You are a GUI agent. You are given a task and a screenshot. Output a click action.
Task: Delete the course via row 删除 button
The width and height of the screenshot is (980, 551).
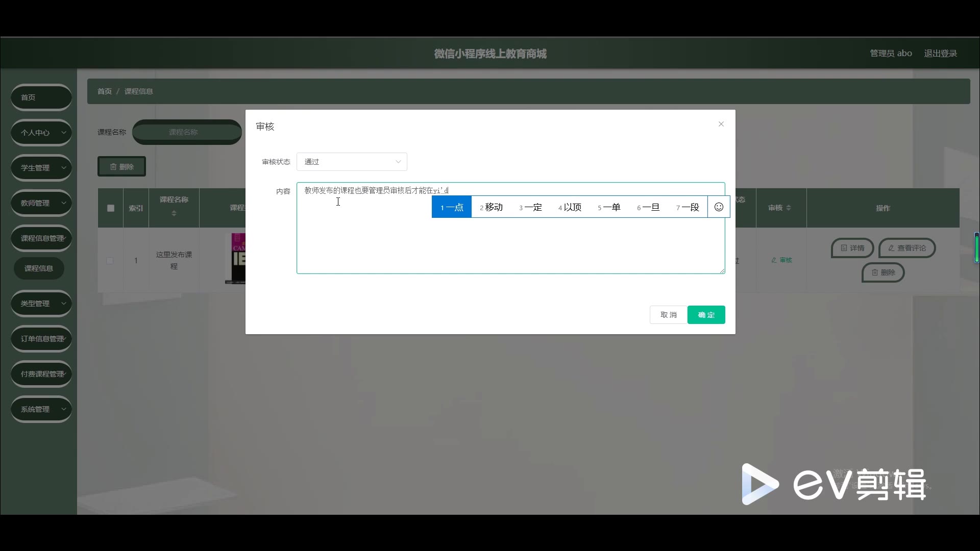(x=883, y=272)
